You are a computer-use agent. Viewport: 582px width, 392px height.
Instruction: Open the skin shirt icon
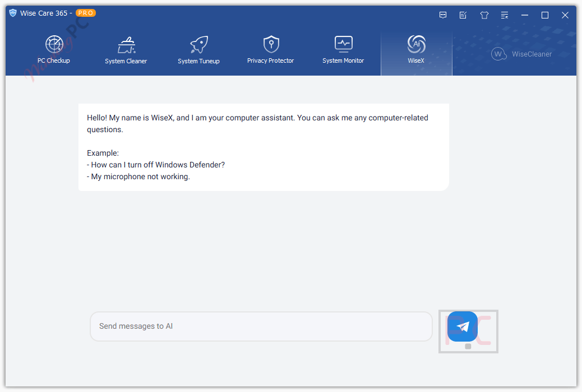pyautogui.click(x=484, y=15)
